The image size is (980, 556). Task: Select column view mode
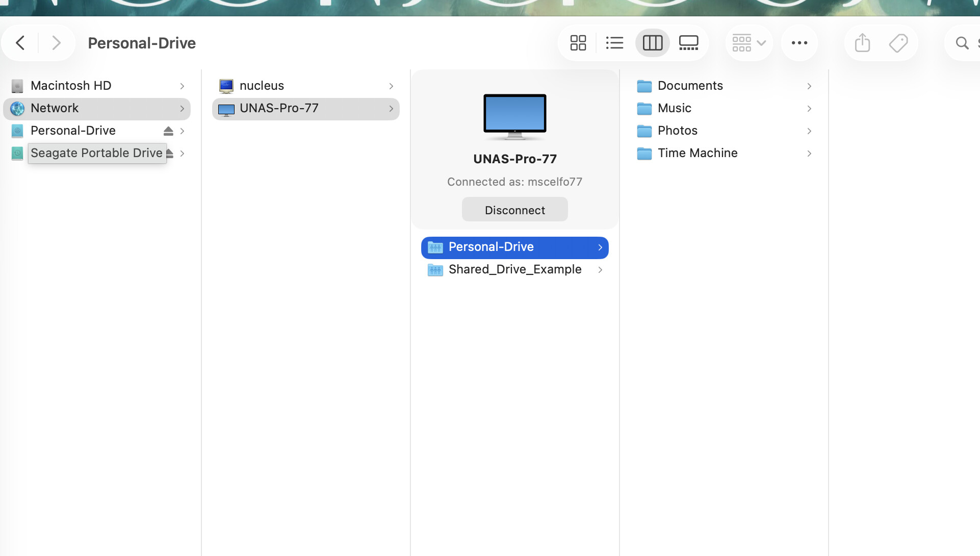(x=652, y=43)
